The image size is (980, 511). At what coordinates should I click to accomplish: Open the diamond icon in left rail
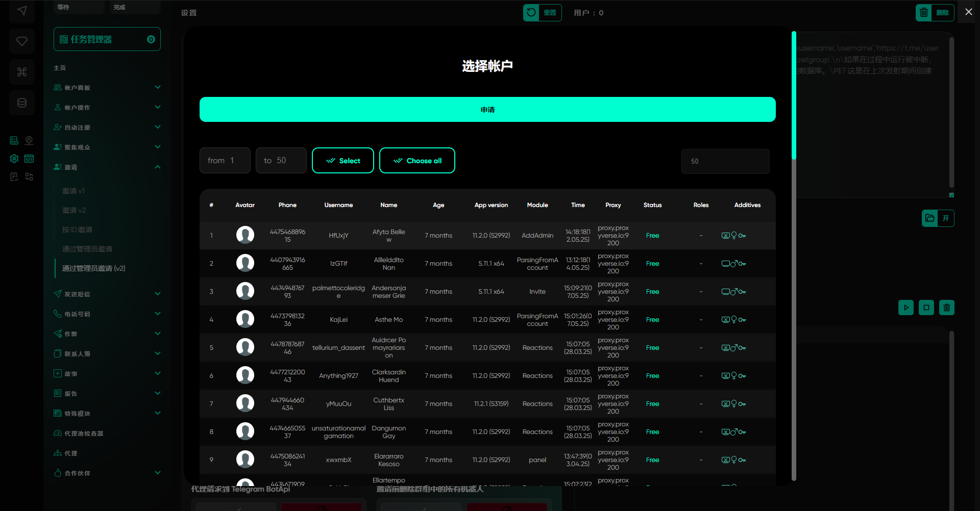pyautogui.click(x=22, y=41)
